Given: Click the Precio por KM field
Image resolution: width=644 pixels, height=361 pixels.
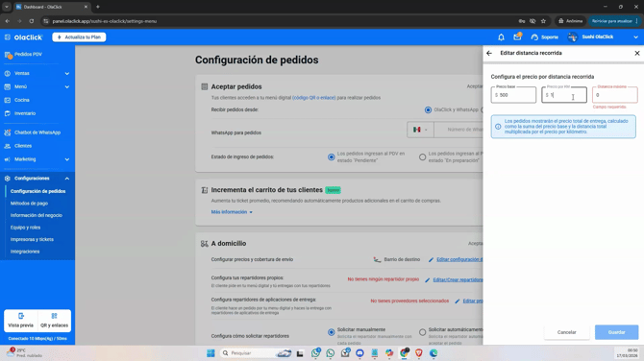Looking at the screenshot, I should coord(564,95).
